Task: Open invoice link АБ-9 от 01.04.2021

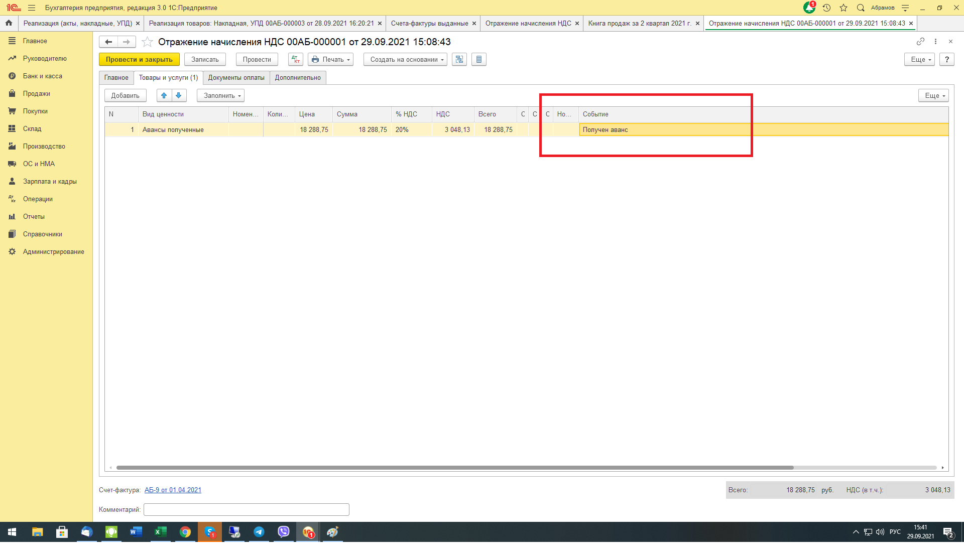Action: [173, 490]
